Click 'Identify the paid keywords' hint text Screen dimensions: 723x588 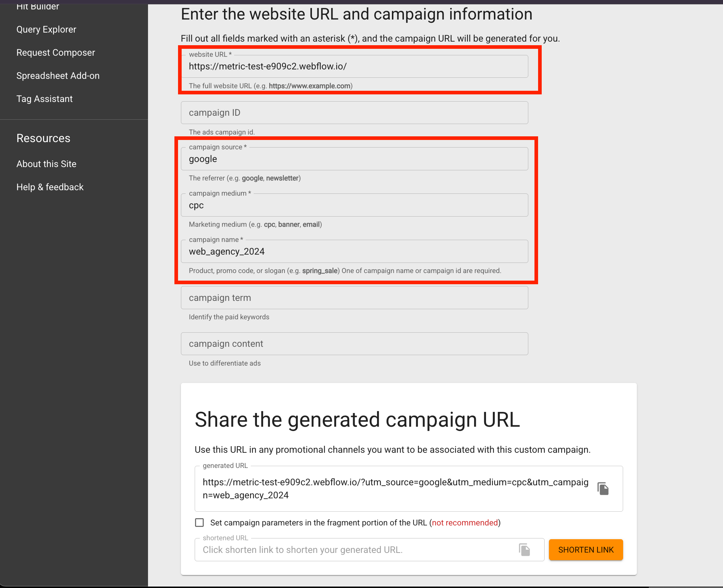pos(229,317)
